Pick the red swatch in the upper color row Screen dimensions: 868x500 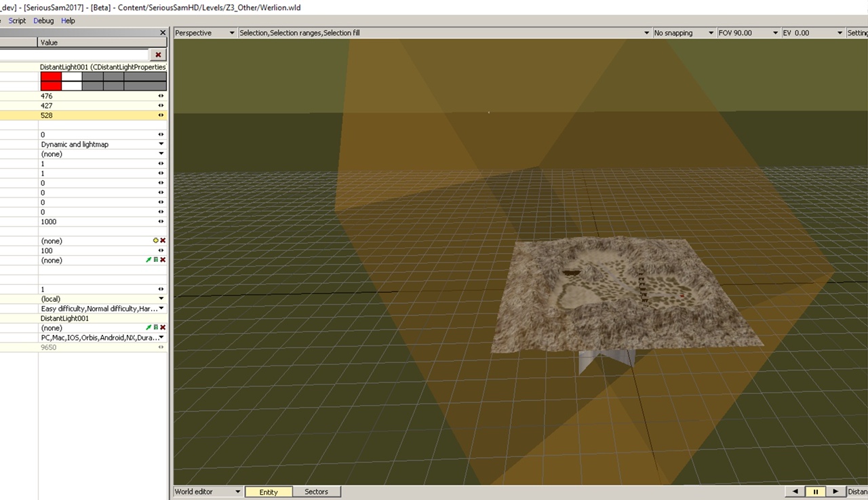(51, 77)
